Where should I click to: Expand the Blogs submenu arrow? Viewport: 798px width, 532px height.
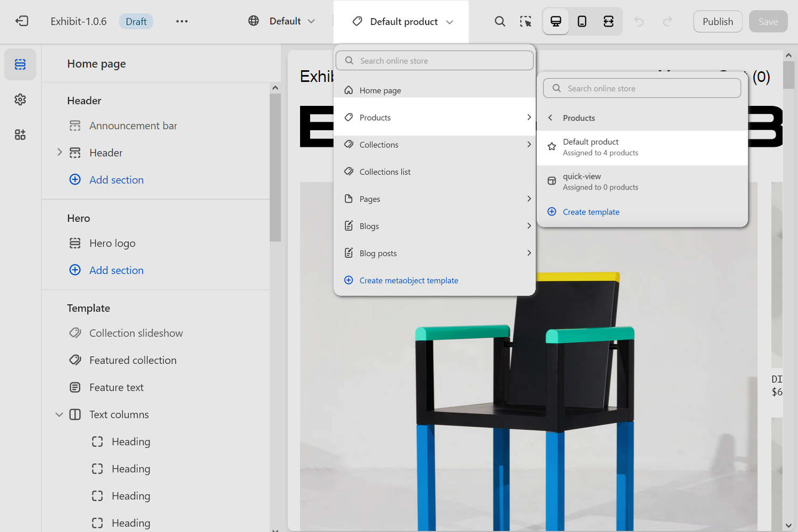click(529, 226)
